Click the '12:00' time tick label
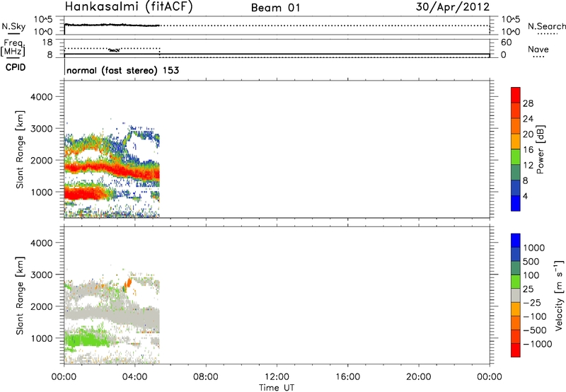Screen dimensions: 566x392 (277, 377)
